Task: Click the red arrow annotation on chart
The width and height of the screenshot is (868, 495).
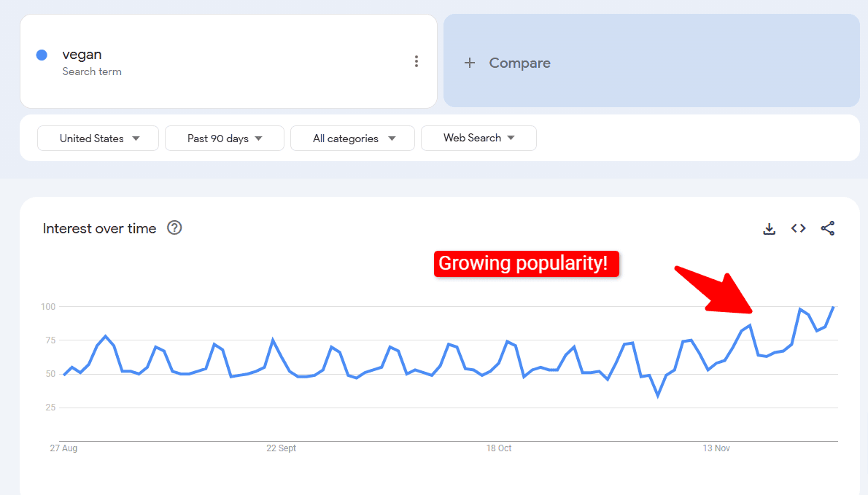Action: pyautogui.click(x=716, y=291)
